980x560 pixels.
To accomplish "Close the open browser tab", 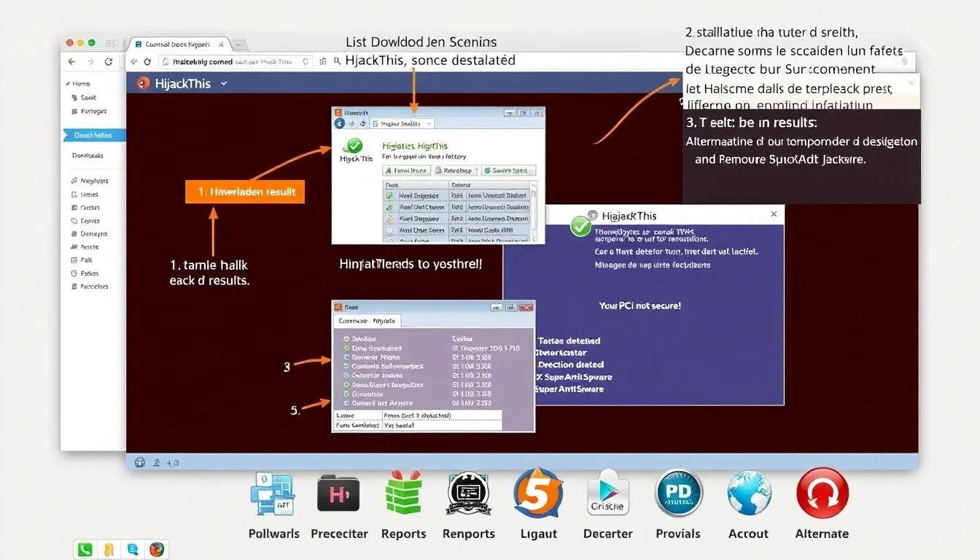I will [x=221, y=44].
